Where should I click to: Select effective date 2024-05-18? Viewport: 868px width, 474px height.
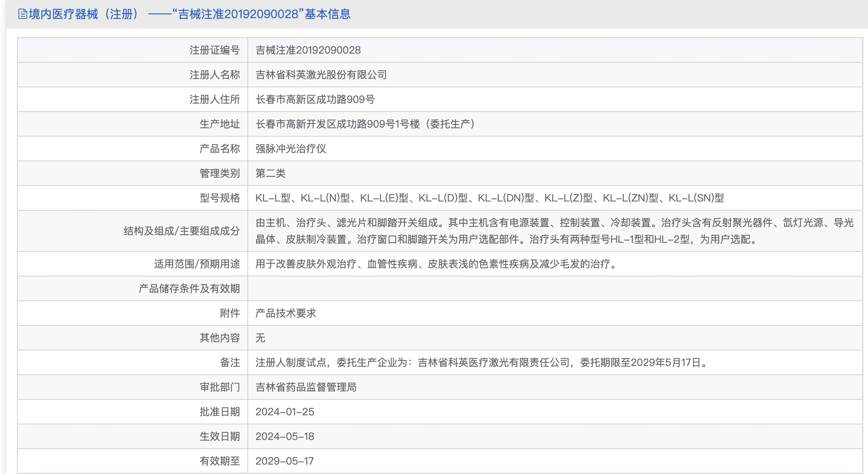pos(285,436)
